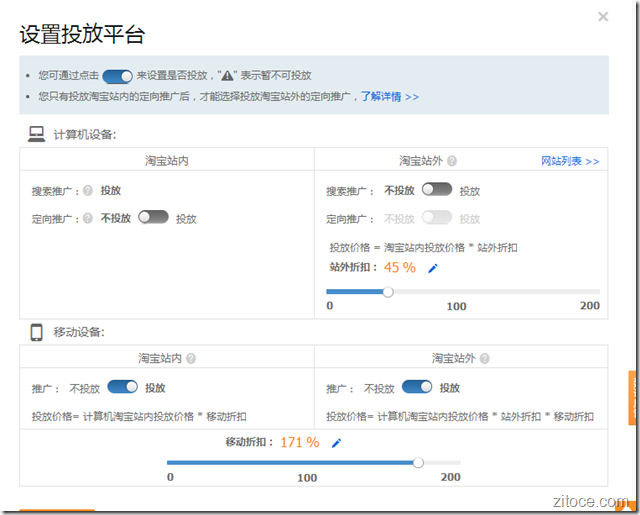Click the greyed-out 定向推广 toggle under 淘宝站外
Screen dimensions: 640x515
point(437,218)
